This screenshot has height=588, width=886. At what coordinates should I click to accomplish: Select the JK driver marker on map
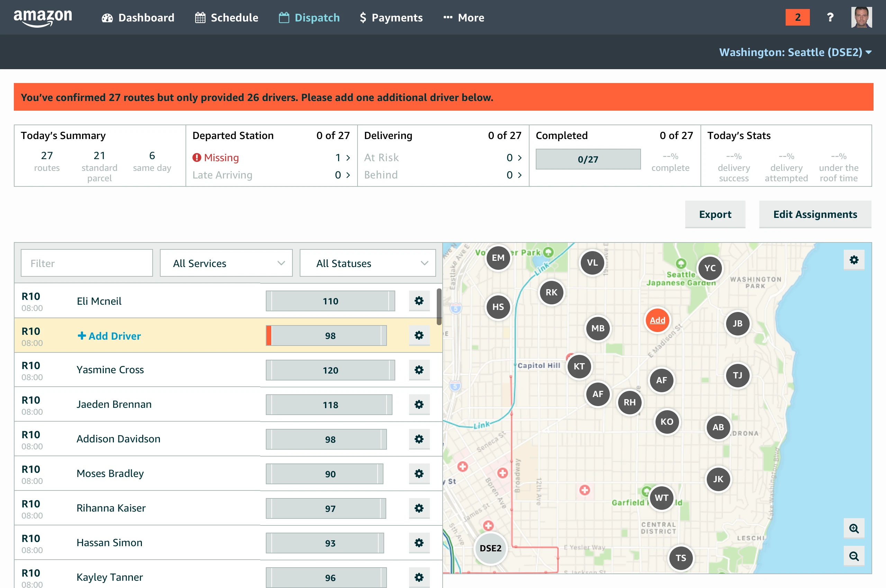click(718, 479)
